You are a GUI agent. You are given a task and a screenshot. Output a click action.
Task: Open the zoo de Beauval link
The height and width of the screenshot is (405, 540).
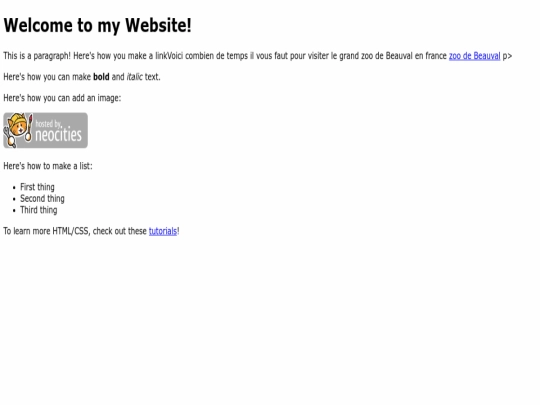[474, 56]
